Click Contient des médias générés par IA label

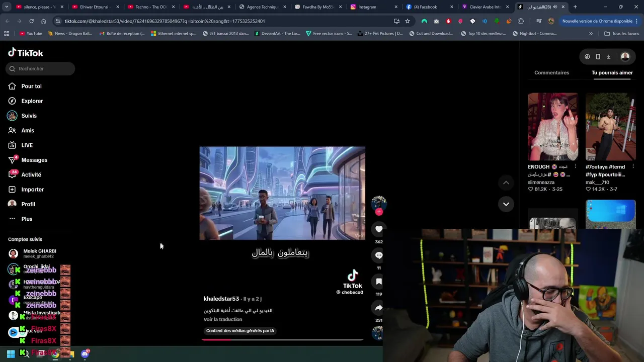click(240, 330)
